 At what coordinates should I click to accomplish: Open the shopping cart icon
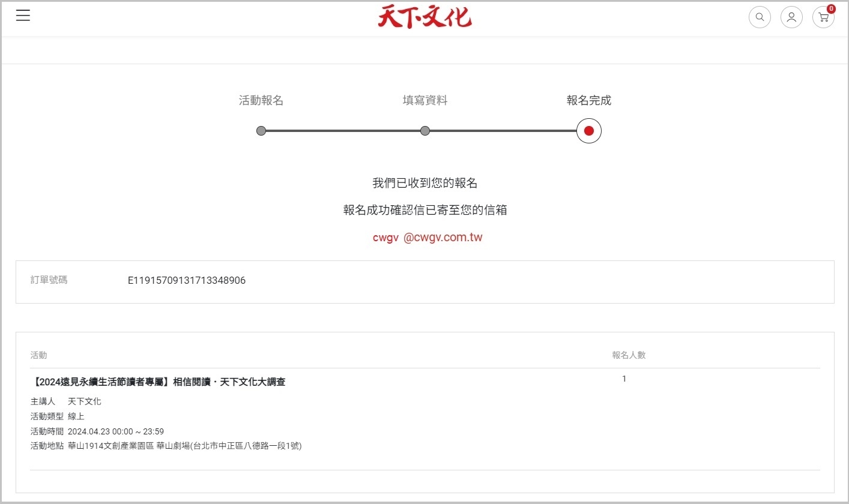pos(823,17)
